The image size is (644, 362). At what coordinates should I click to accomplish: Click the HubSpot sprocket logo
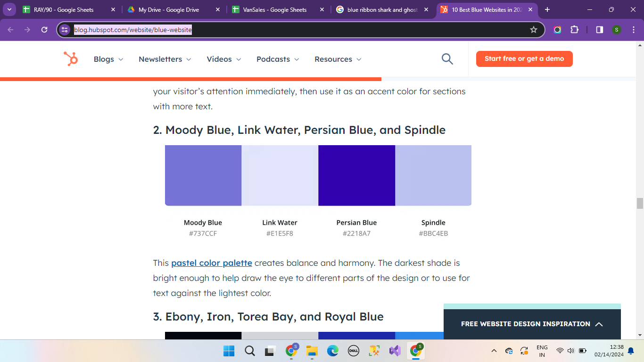(71, 59)
